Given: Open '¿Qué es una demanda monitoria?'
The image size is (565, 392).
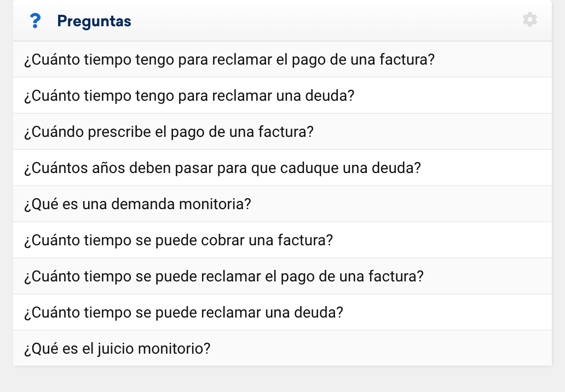Looking at the screenshot, I should point(137,204).
